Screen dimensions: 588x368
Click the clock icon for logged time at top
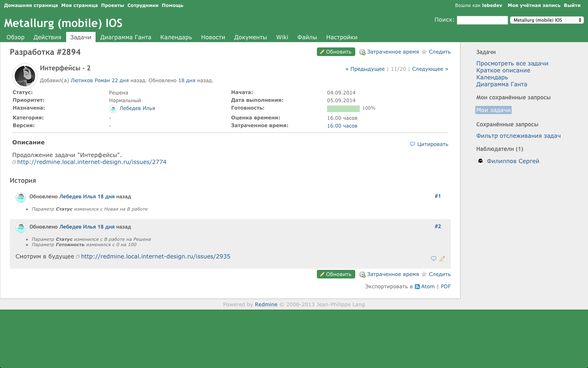[362, 52]
